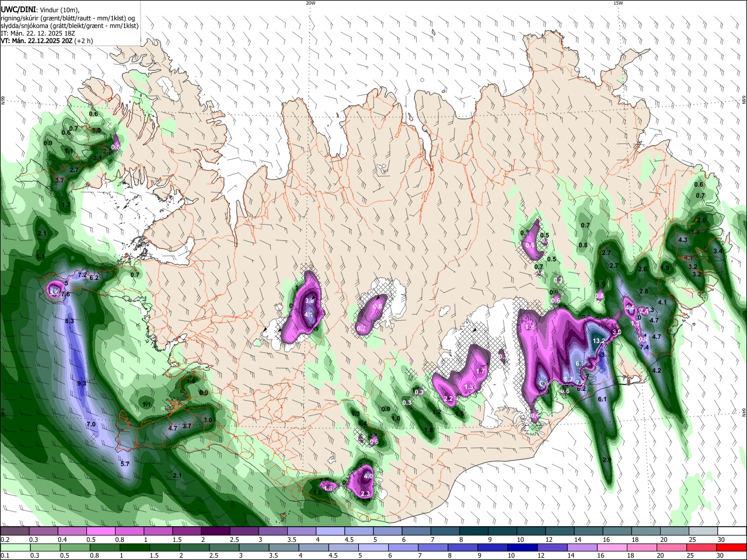Click the 'VT: Mán. 22.12.2025 20Z (+2 h)' line

47,41
